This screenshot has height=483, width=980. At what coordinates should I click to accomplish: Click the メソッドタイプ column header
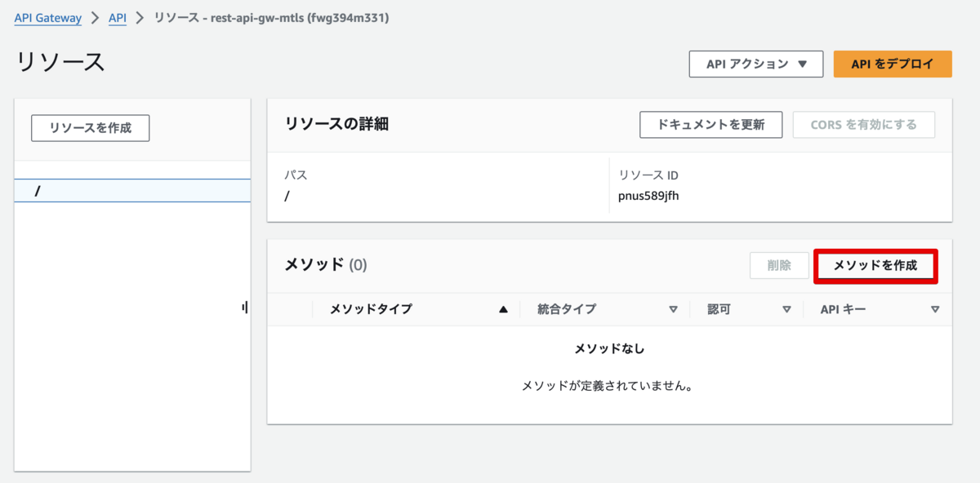coord(371,309)
